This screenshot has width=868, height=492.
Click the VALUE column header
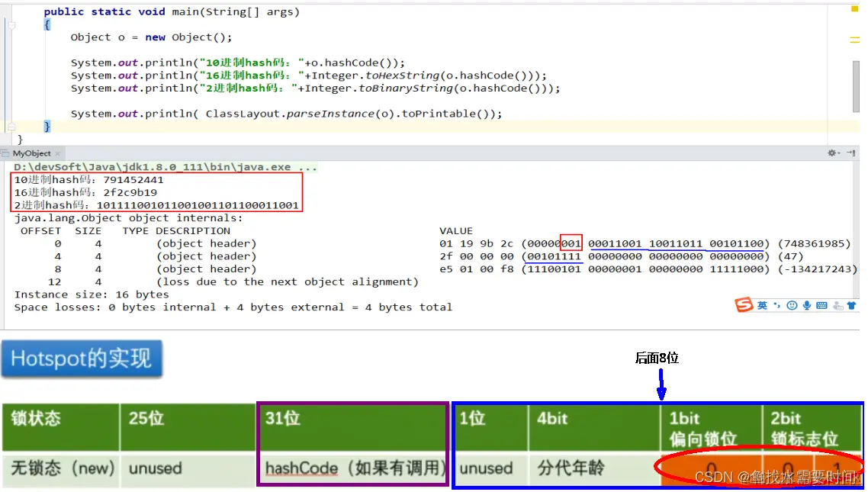pyautogui.click(x=456, y=230)
